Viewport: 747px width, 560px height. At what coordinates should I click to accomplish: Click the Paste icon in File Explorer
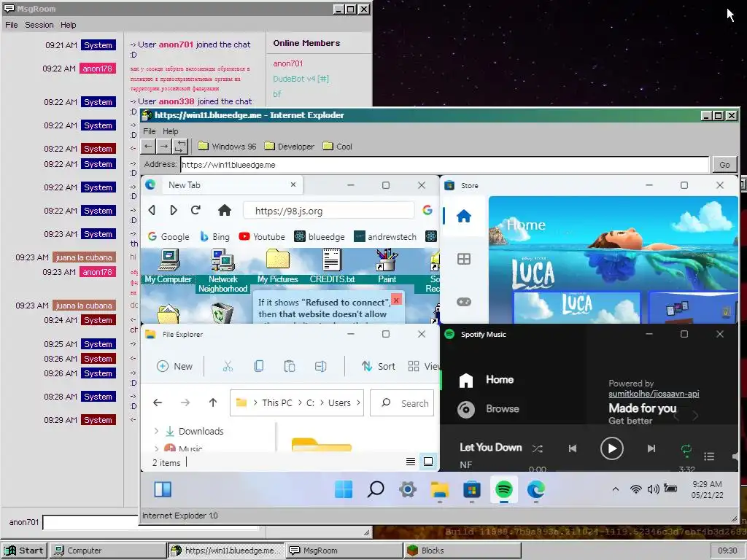coord(289,366)
